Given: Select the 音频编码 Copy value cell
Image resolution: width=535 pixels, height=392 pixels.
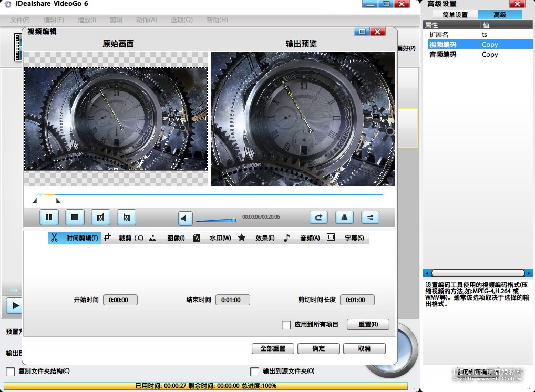Looking at the screenshot, I should coord(506,54).
